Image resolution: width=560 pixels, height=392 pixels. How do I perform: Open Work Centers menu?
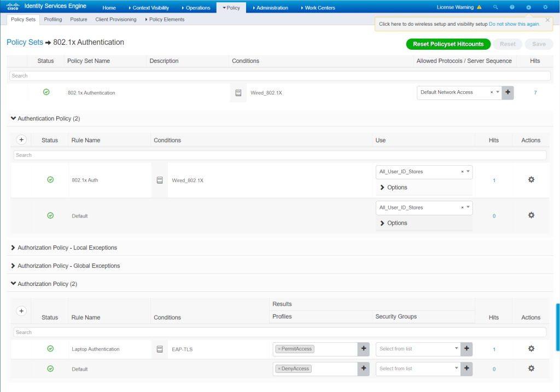(x=318, y=8)
